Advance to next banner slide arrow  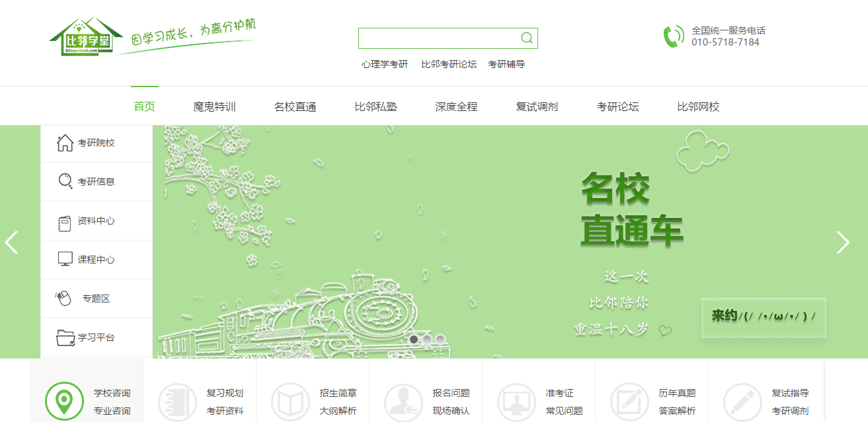843,242
